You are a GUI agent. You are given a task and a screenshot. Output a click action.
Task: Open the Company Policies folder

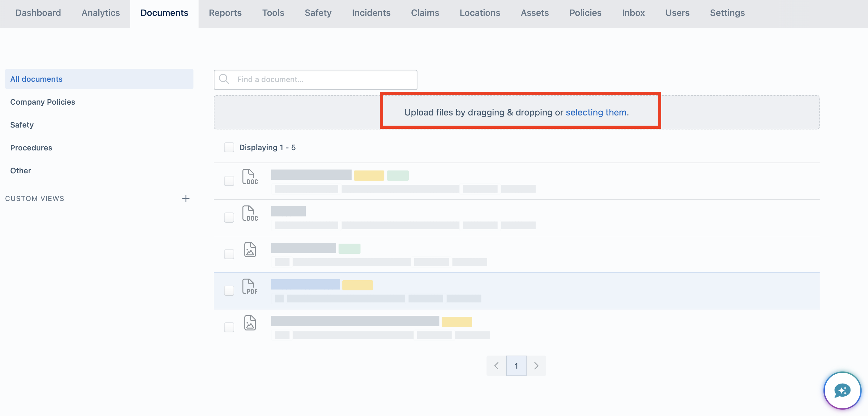99,102
